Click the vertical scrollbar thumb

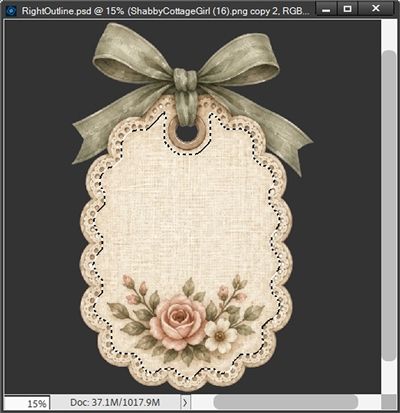click(x=388, y=205)
